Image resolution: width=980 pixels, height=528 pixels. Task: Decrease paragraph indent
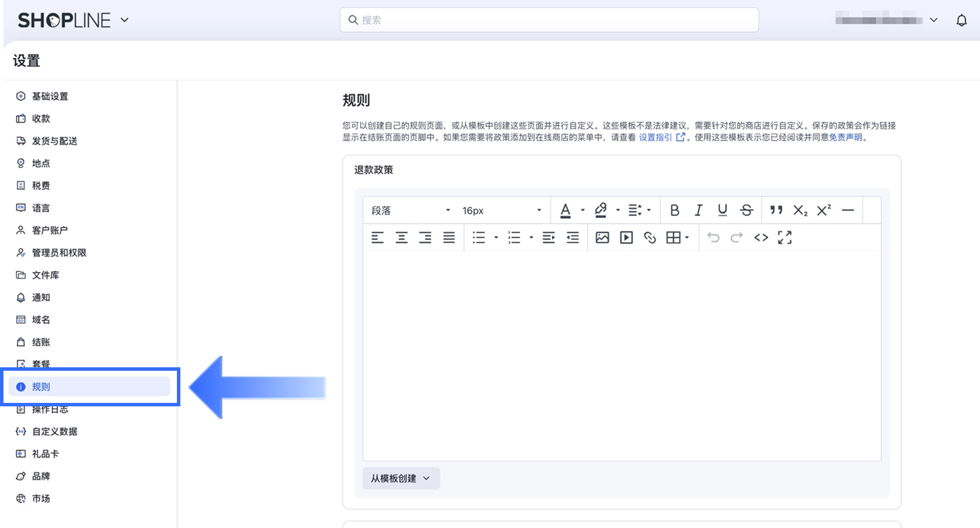(x=573, y=238)
